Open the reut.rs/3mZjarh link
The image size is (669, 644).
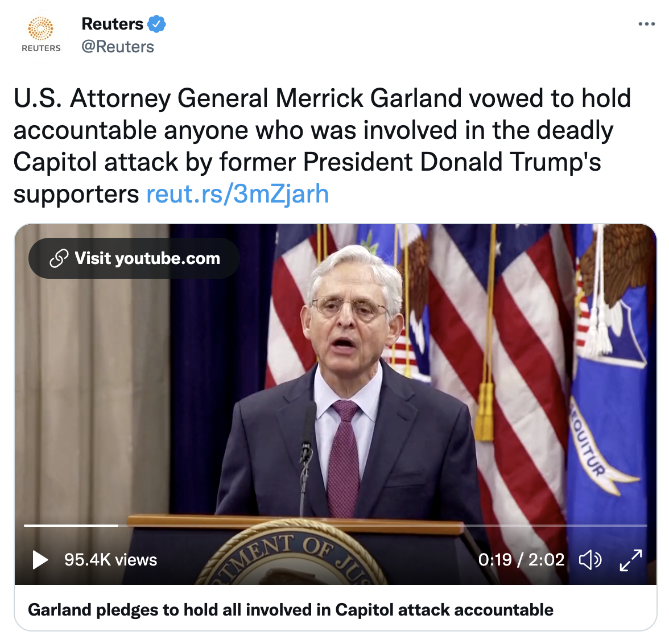pos(238,194)
